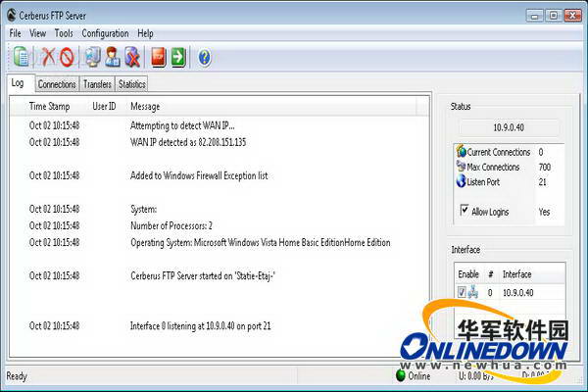Minimize the Cerberus FTP Server window
The width and height of the screenshot is (588, 392).
tap(534, 16)
